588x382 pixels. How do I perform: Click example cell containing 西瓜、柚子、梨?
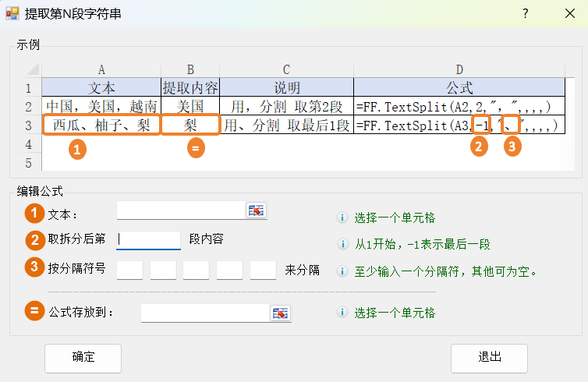[x=101, y=125]
